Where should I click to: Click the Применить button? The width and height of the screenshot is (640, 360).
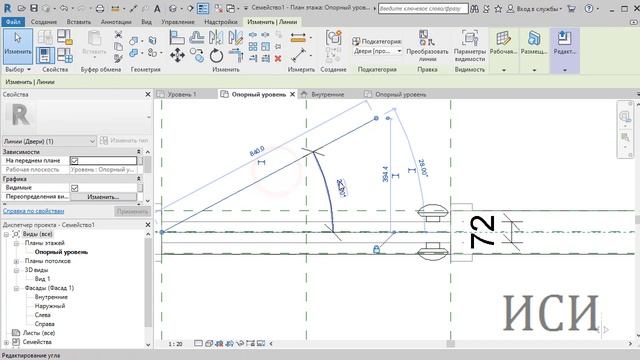coord(132,211)
